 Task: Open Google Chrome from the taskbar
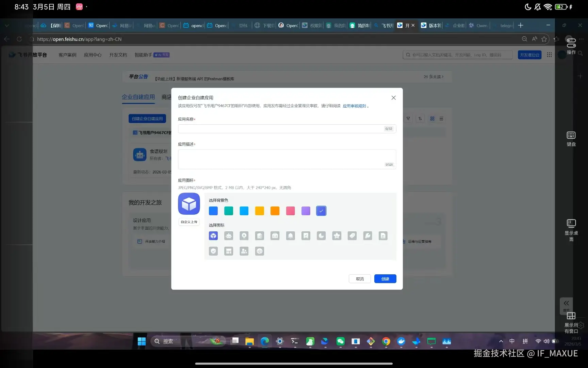tap(386, 341)
